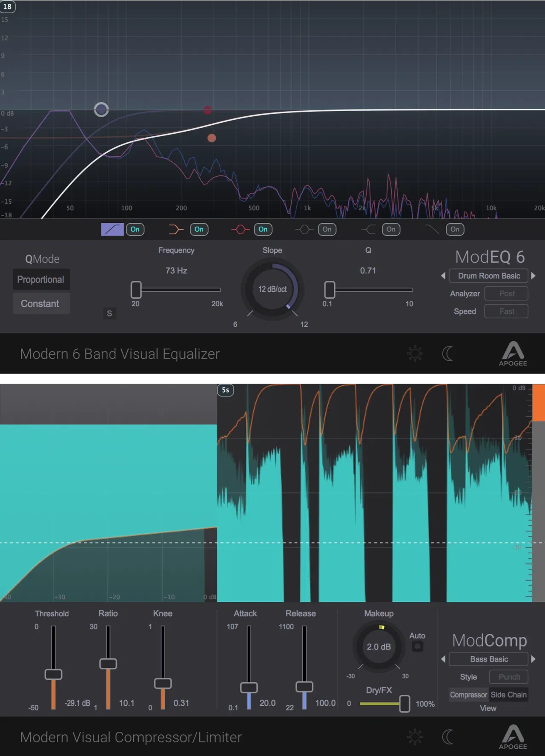
Task: Select the orange band node on the EQ graph
Action: pyautogui.click(x=212, y=138)
